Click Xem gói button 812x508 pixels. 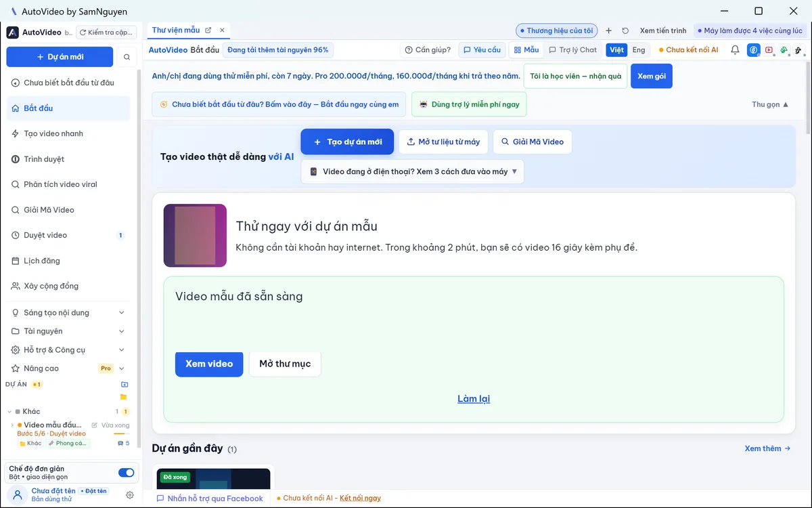point(652,77)
